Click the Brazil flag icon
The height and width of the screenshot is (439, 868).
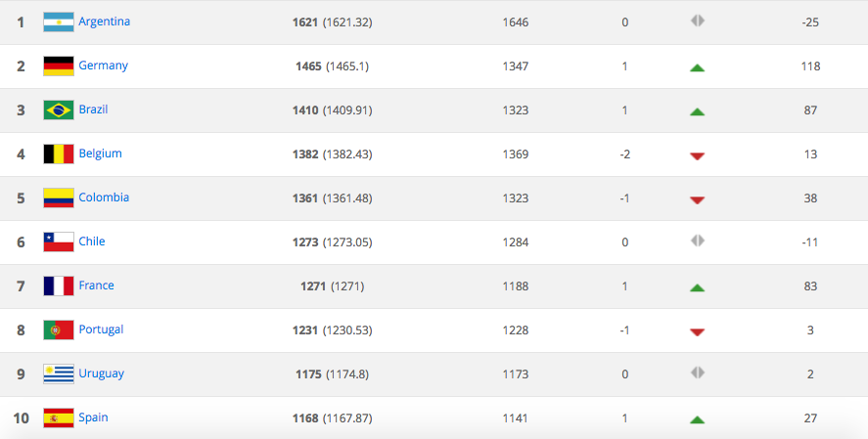click(x=58, y=110)
